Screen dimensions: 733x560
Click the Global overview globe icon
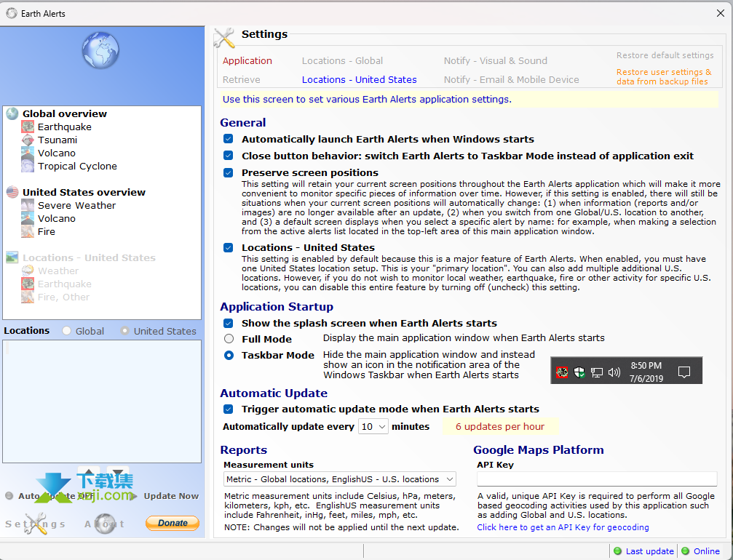coord(12,113)
